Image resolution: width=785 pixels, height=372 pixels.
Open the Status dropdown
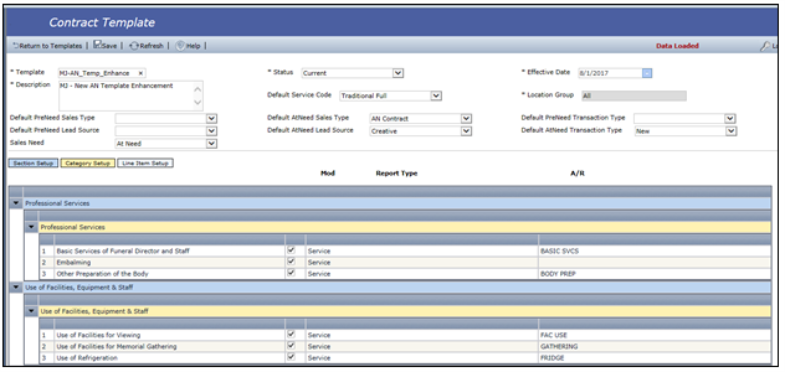pos(398,73)
